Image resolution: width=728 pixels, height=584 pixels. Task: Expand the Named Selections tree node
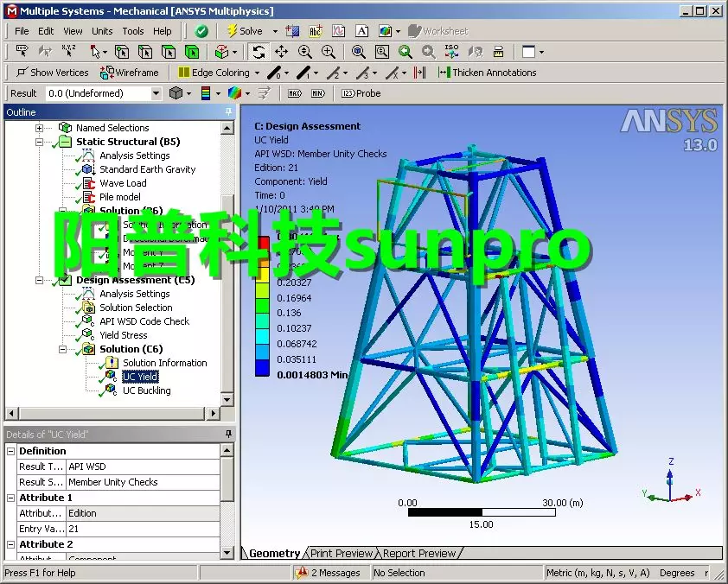[x=40, y=128]
